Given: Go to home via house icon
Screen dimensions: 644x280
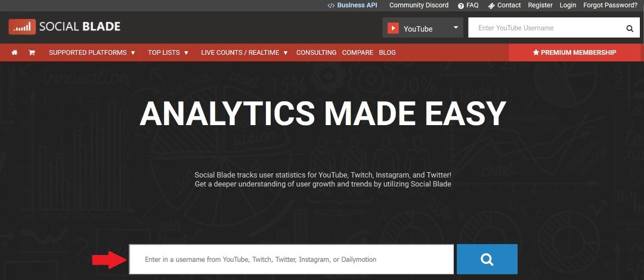Looking at the screenshot, I should point(15,52).
